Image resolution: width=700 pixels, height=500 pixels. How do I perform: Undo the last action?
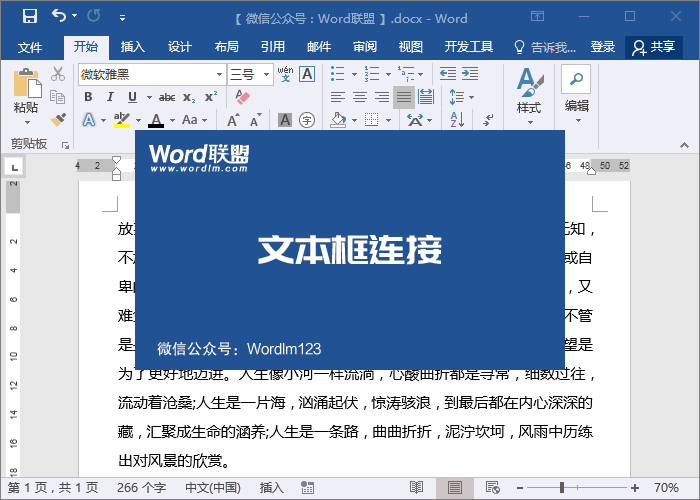coord(59,16)
